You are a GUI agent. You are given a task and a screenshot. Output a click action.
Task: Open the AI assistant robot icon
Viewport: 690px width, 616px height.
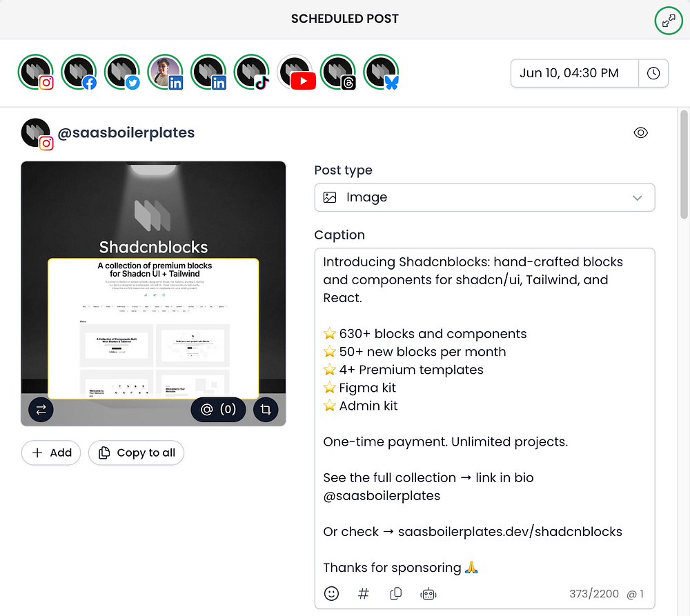click(x=428, y=594)
